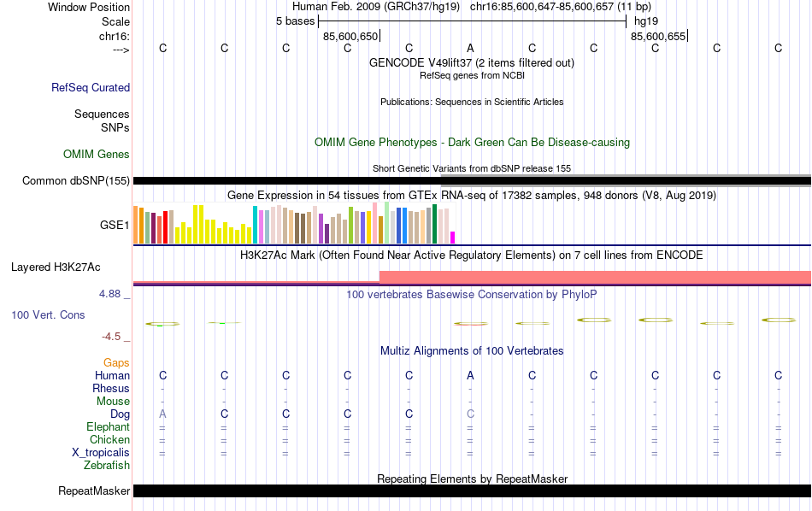Click 'Repeating Elements by RepeatMasker' title
Screen dimensions: 812x511
point(472,479)
